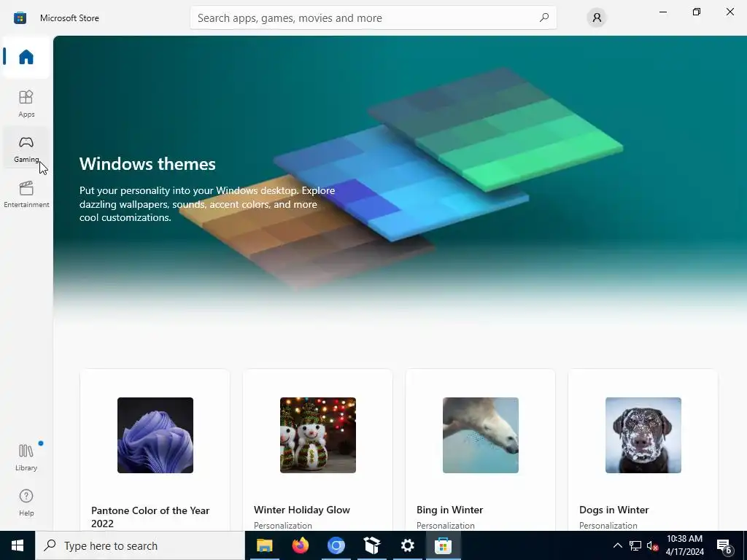Click the muted volume tray icon

653,545
